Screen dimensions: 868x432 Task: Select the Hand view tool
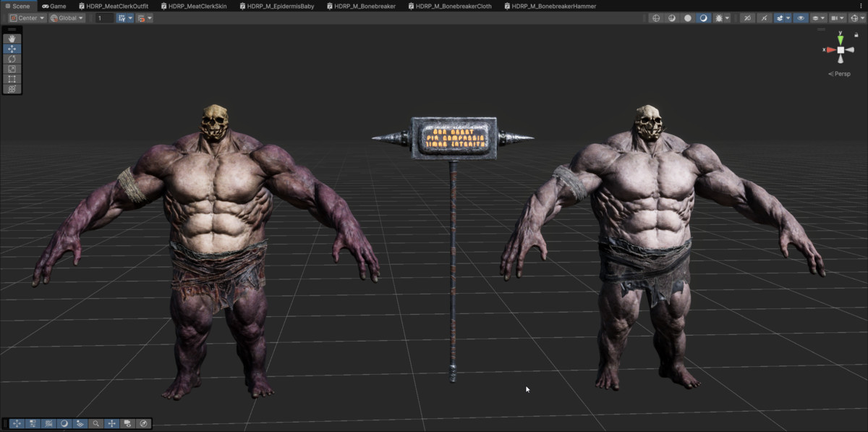click(x=12, y=39)
